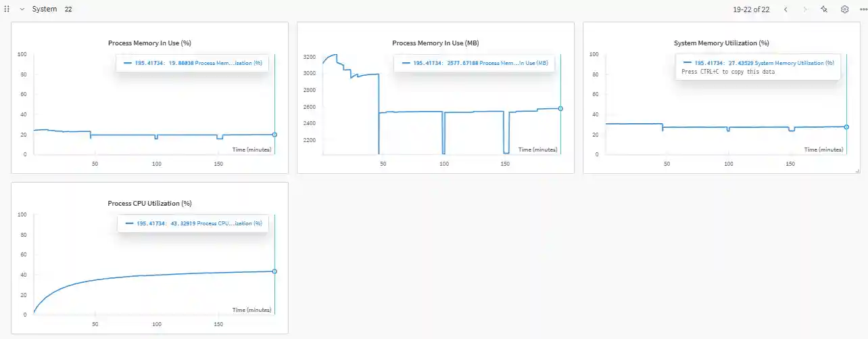Screen dimensions: 868x339
Task: Click the endpoint marker on System Memory chart
Action: pyautogui.click(x=846, y=127)
